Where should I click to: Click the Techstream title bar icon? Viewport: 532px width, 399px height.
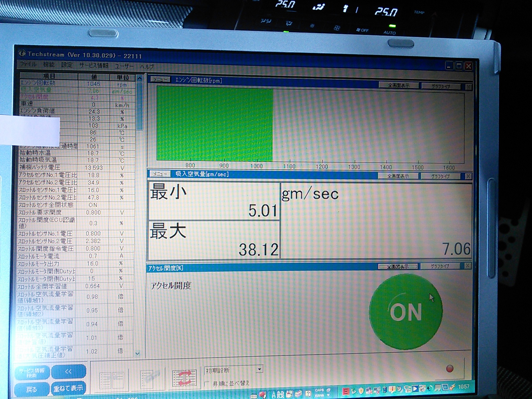22,53
